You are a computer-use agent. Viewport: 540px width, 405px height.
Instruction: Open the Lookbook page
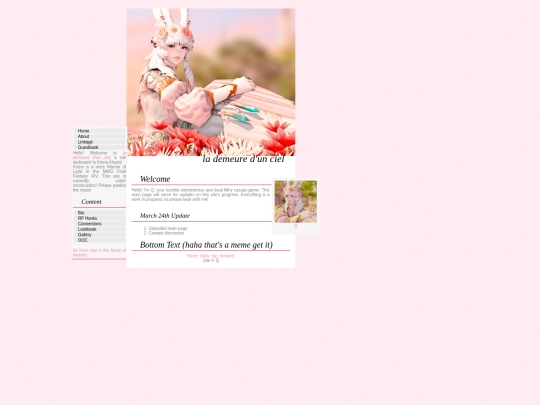point(100,229)
